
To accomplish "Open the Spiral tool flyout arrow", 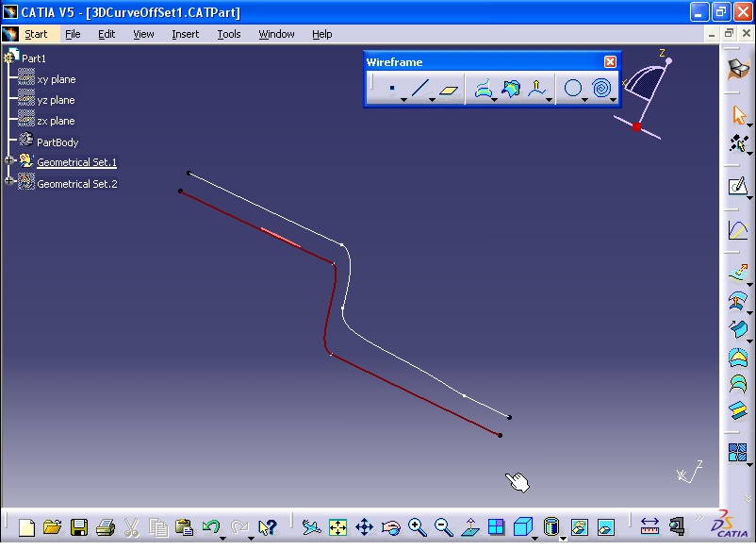I will click(x=613, y=100).
